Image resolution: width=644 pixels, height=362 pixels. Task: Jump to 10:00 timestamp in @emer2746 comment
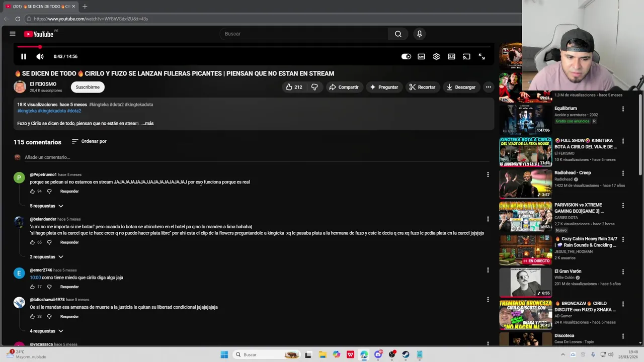pos(35,278)
